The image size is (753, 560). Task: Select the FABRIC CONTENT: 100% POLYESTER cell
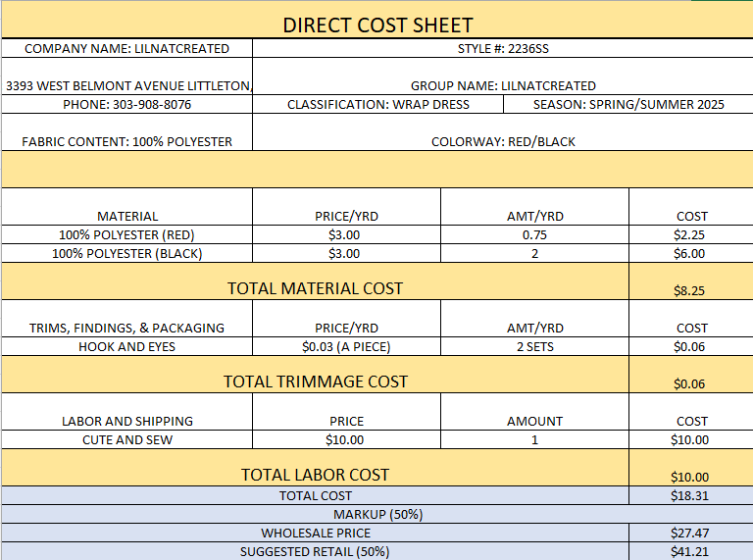pyautogui.click(x=126, y=132)
